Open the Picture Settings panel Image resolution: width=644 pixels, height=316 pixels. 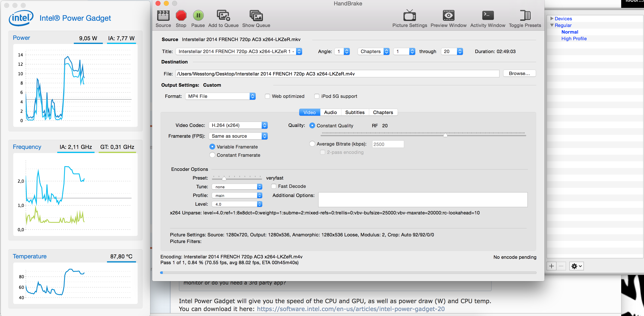point(409,16)
